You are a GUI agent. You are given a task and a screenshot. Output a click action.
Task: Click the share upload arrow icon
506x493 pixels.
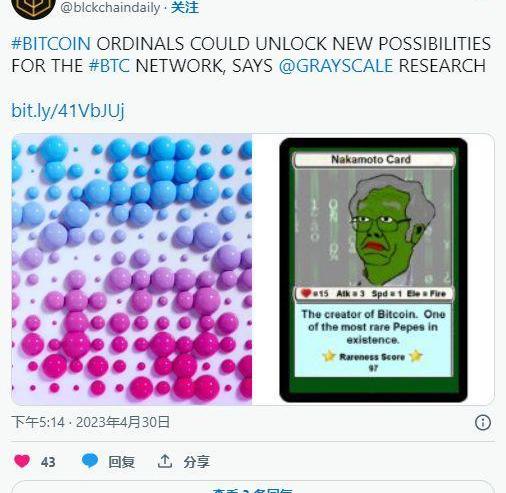click(165, 461)
